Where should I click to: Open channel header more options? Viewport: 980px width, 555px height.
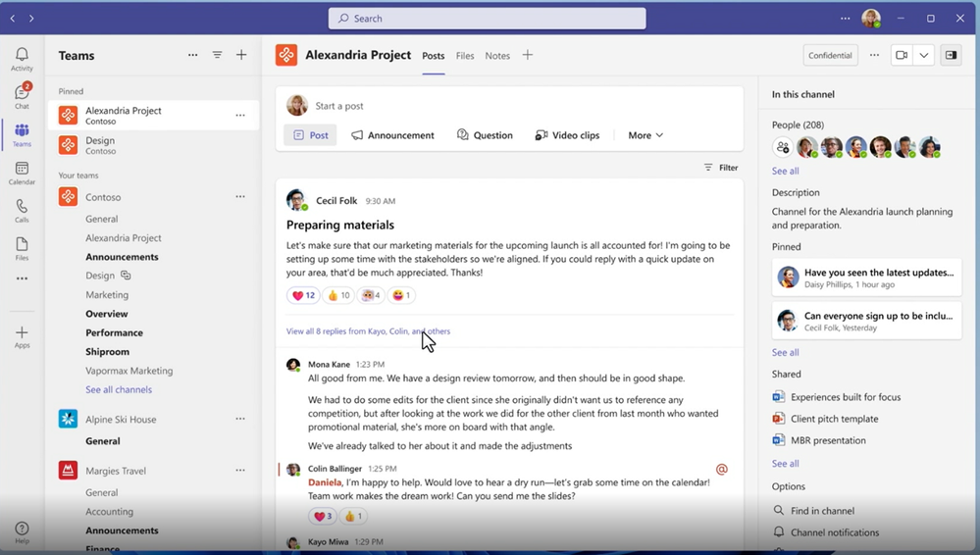tap(874, 55)
